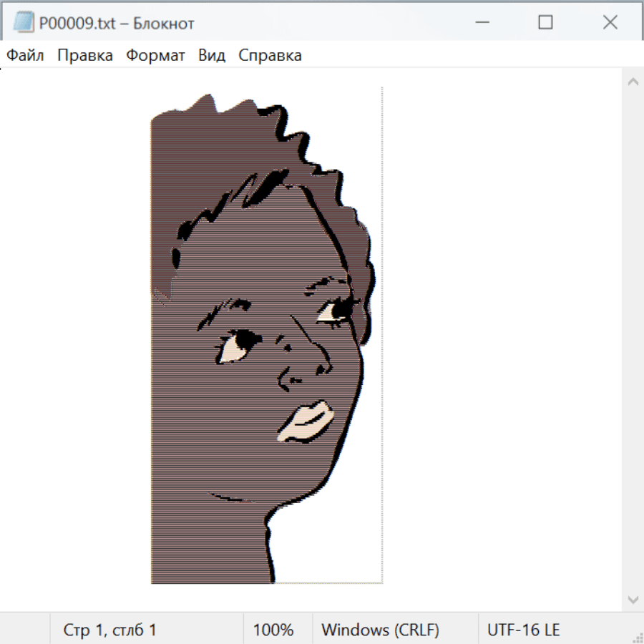Viewport: 644px width, 644px height.
Task: Click the 100% zoom level in the status bar
Action: click(x=273, y=630)
